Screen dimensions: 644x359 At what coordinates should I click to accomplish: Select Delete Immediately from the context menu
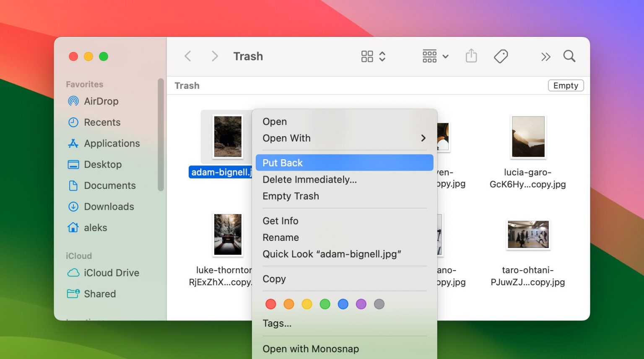pyautogui.click(x=309, y=179)
